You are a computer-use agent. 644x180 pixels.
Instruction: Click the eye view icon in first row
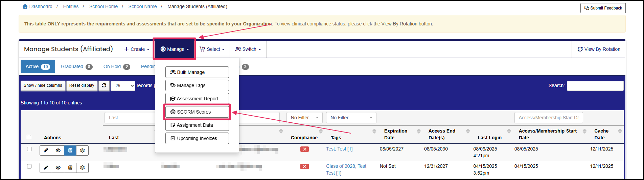[58, 151]
